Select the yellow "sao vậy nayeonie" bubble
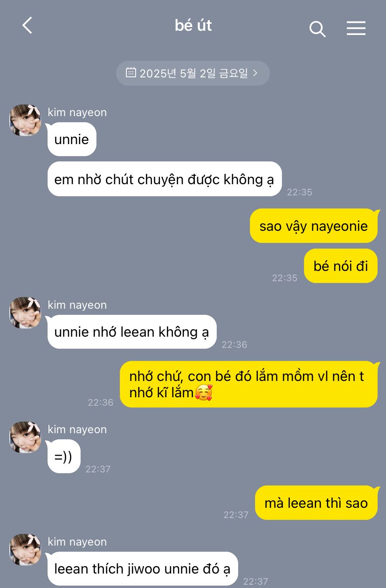Screen dimensions: 386x588 coord(314,226)
